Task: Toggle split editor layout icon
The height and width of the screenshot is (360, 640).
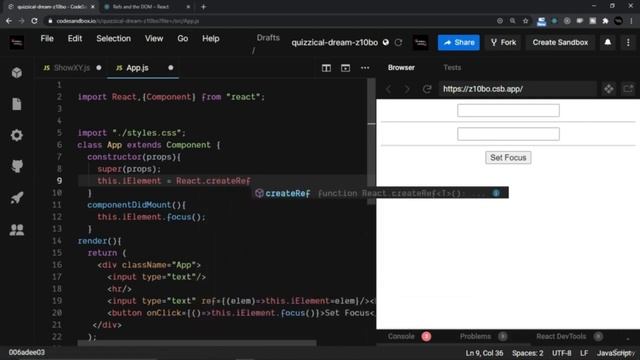Action: 326,68
